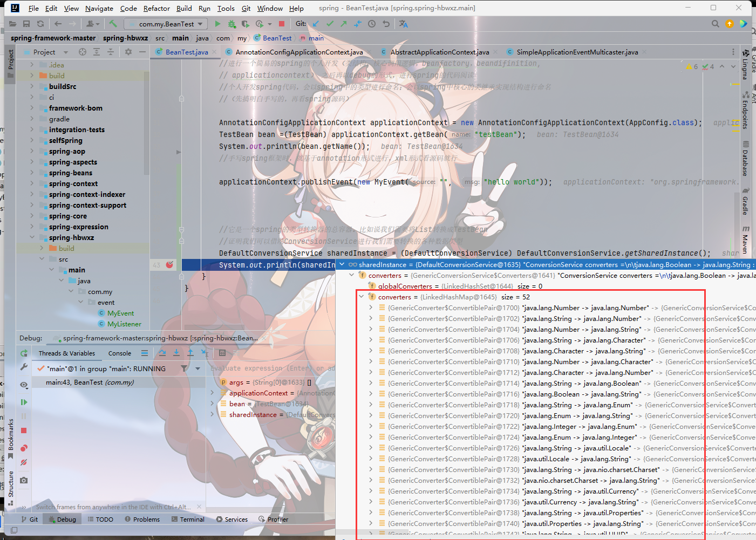756x540 pixels.
Task: Click Rerun debug session icon
Action: click(24, 353)
